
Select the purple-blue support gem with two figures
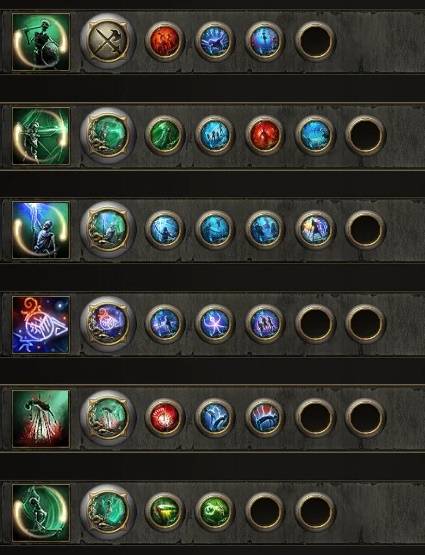[265, 324]
